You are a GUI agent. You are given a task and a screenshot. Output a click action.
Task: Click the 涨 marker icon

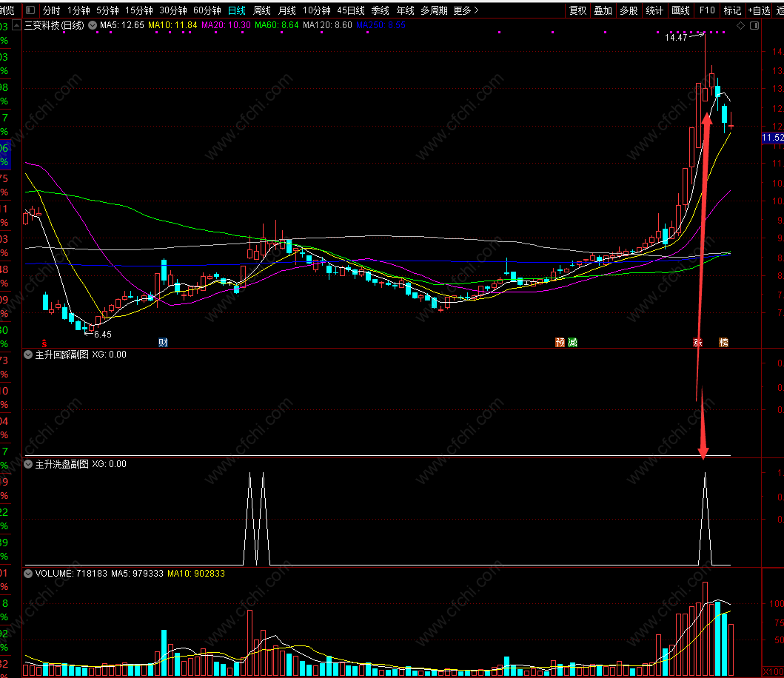[697, 343]
